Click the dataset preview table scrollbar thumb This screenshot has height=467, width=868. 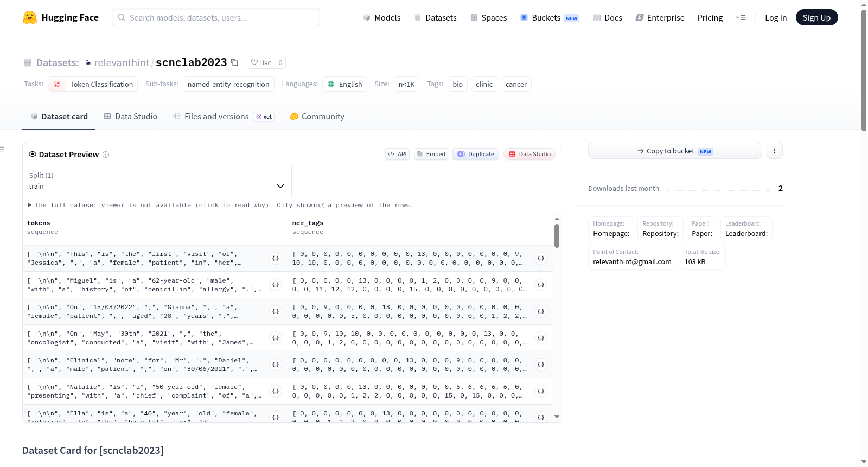point(557,236)
